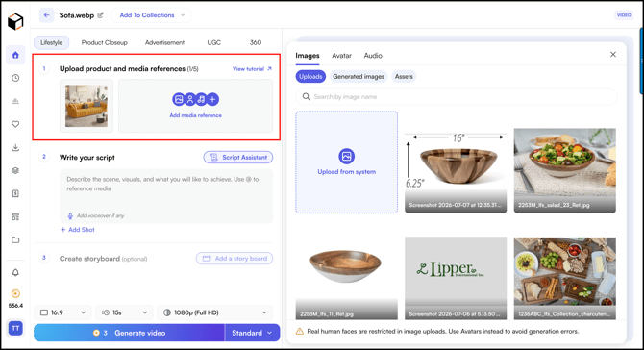Viewport: 644px width, 350px height.
Task: Open the 1080p (Full HD) resolution dropdown
Action: pos(215,312)
